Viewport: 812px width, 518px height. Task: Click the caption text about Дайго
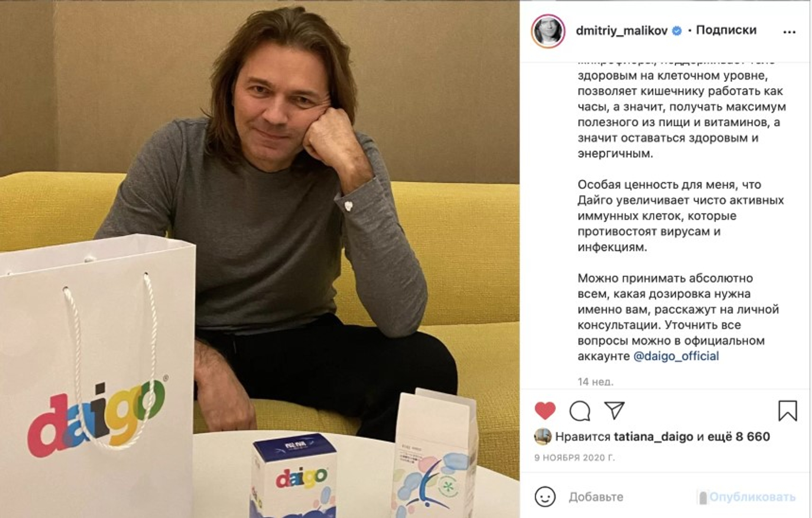681,215
